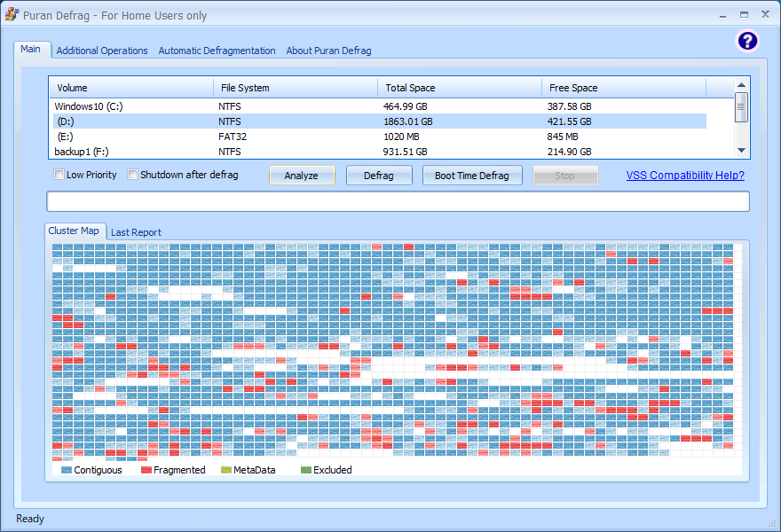
Task: Toggle Shutdown after defrag checkbox
Action: pos(132,175)
